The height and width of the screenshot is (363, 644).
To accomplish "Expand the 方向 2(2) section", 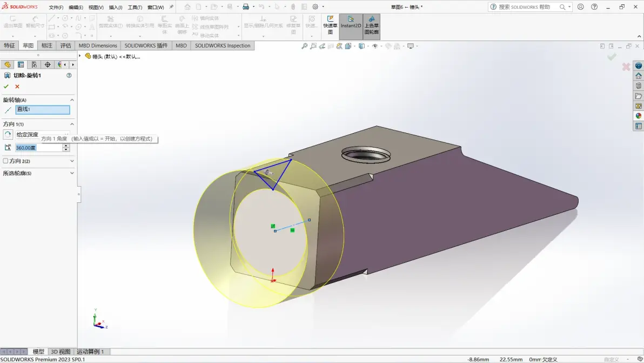I will (x=72, y=161).
